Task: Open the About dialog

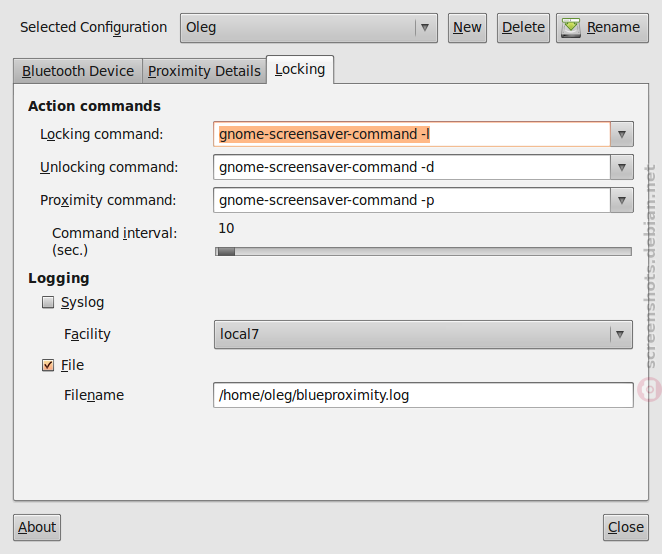Action: (37, 527)
